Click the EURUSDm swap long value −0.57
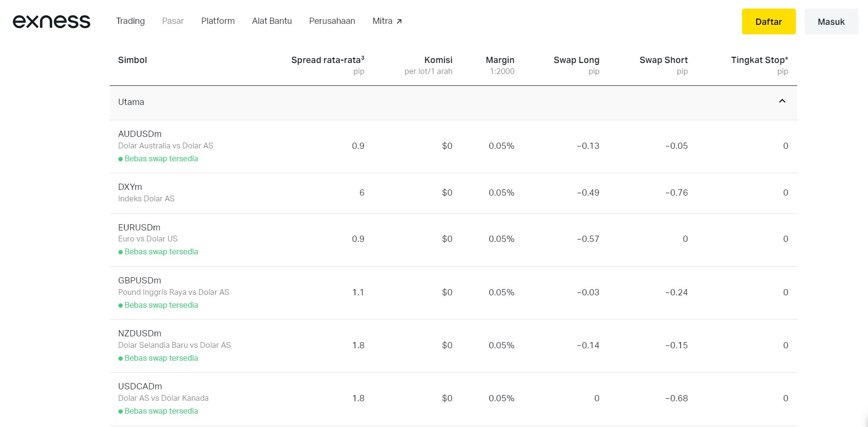 point(588,239)
